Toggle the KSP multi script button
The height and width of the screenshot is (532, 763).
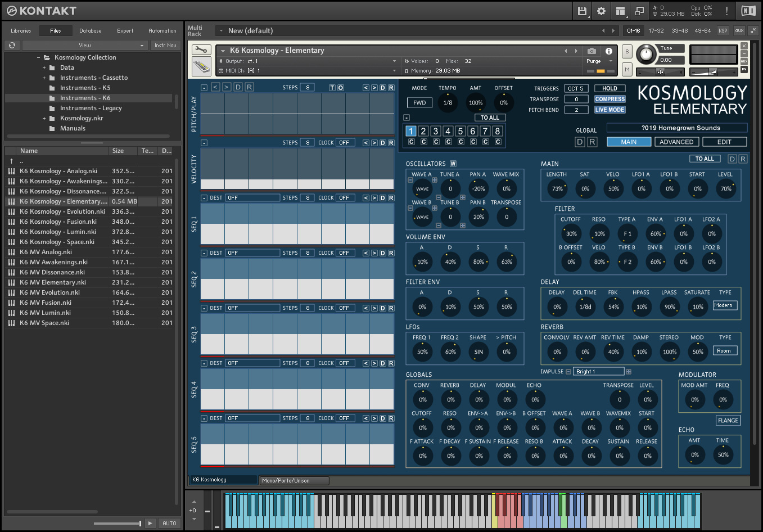point(723,30)
